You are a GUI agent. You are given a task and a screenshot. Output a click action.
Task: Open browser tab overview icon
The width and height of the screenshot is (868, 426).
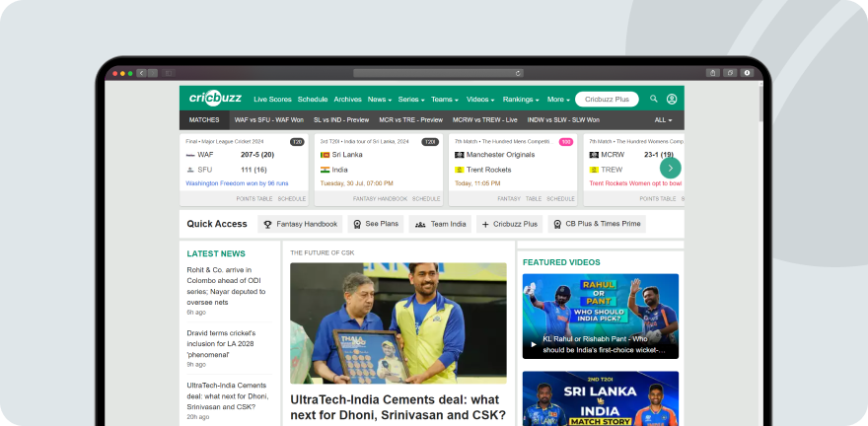point(730,72)
